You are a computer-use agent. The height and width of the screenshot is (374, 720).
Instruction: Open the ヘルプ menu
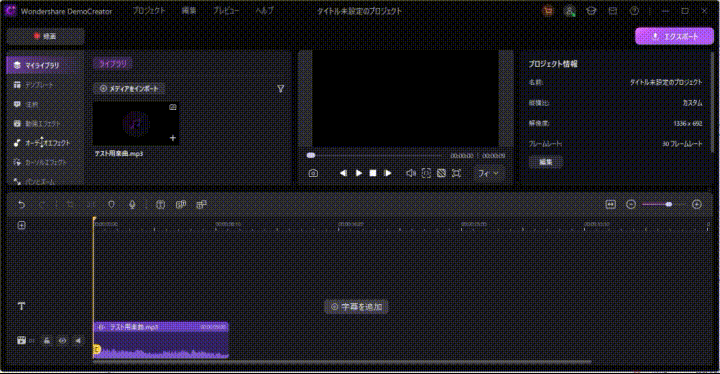coord(264,11)
